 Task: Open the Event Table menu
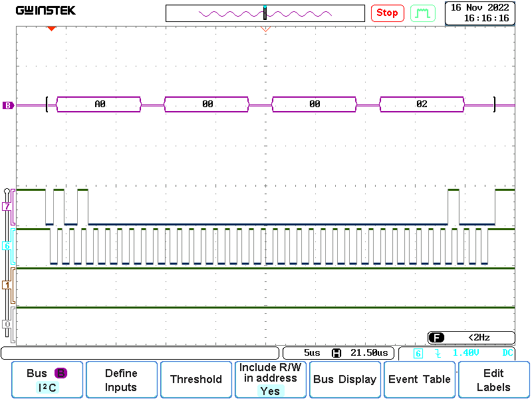point(419,380)
